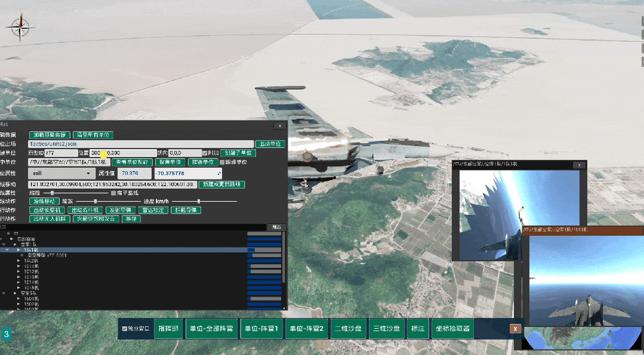Open the 二维沙盘 view
This screenshot has height=355, width=644.
point(349,329)
